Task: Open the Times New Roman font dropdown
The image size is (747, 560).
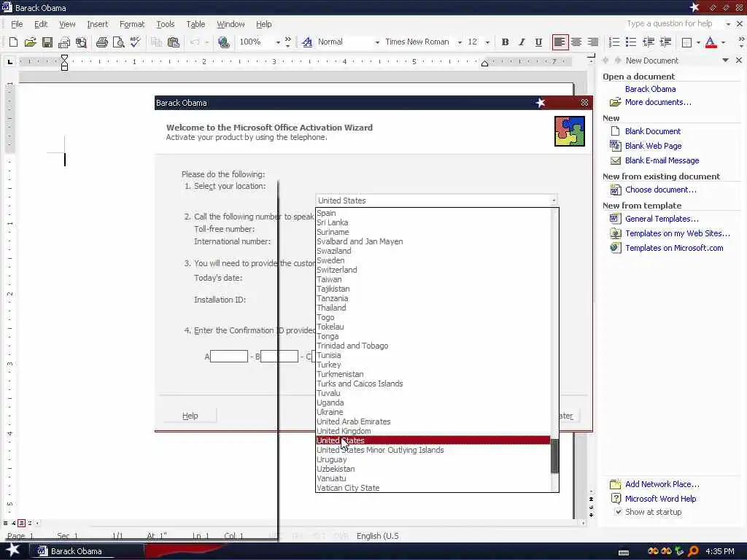Action: click(x=460, y=42)
